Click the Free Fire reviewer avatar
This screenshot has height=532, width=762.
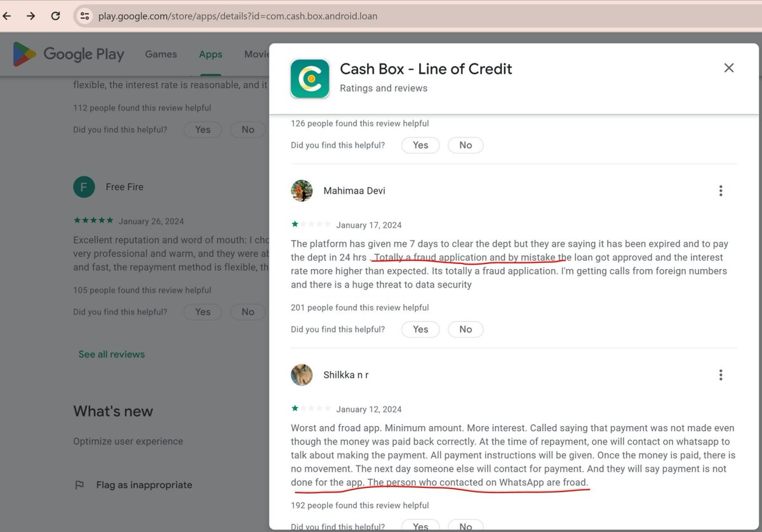[84, 187]
